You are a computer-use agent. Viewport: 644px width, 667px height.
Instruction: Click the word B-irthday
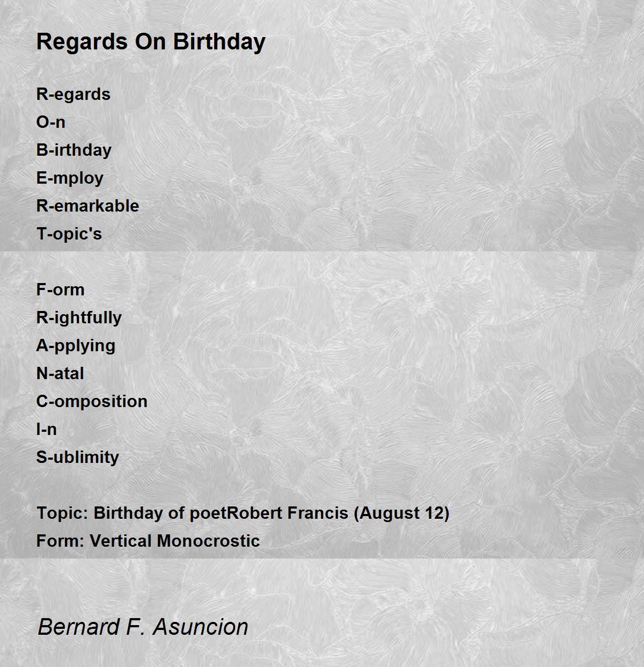(x=74, y=150)
